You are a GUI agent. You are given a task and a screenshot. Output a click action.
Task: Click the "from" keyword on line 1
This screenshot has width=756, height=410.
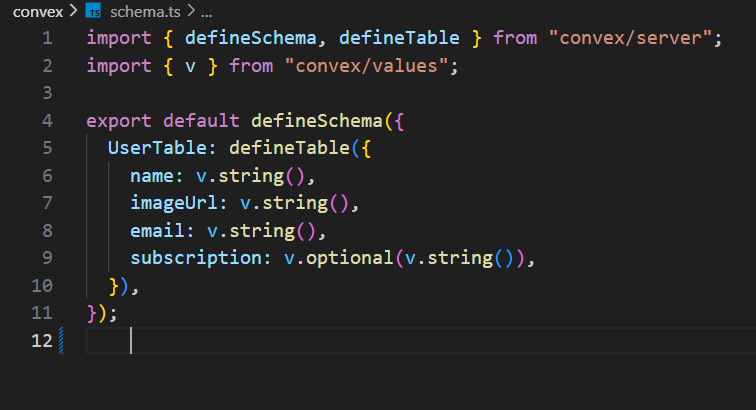(515, 38)
